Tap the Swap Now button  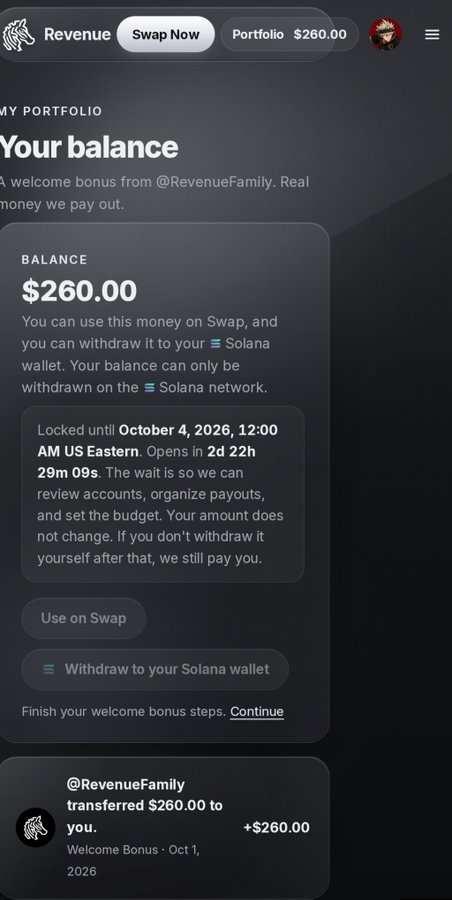[165, 34]
